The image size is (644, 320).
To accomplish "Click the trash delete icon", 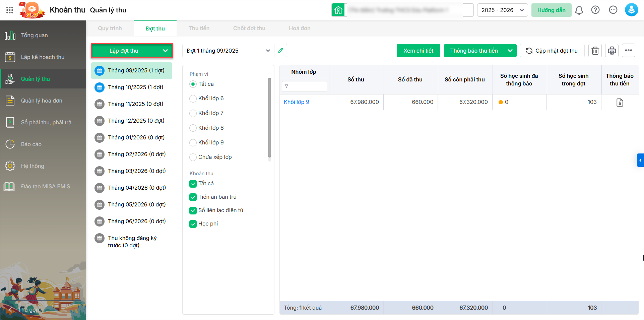I will 595,51.
